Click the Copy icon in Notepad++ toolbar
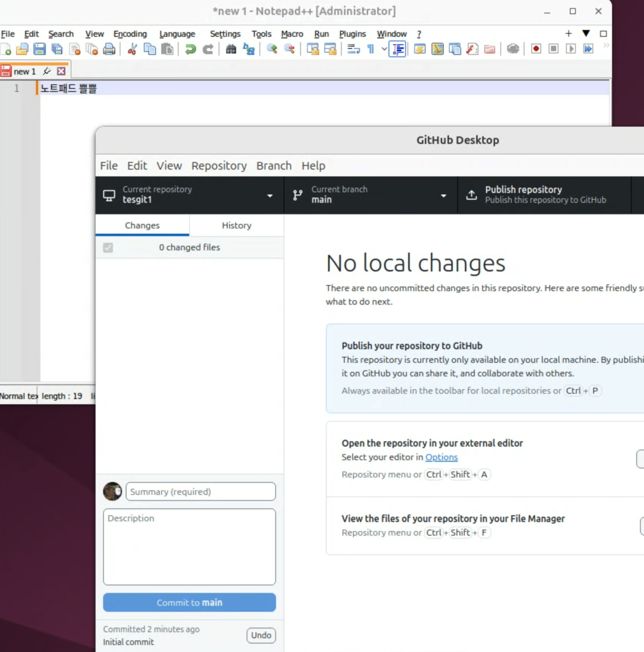This screenshot has height=652, width=644. point(150,49)
